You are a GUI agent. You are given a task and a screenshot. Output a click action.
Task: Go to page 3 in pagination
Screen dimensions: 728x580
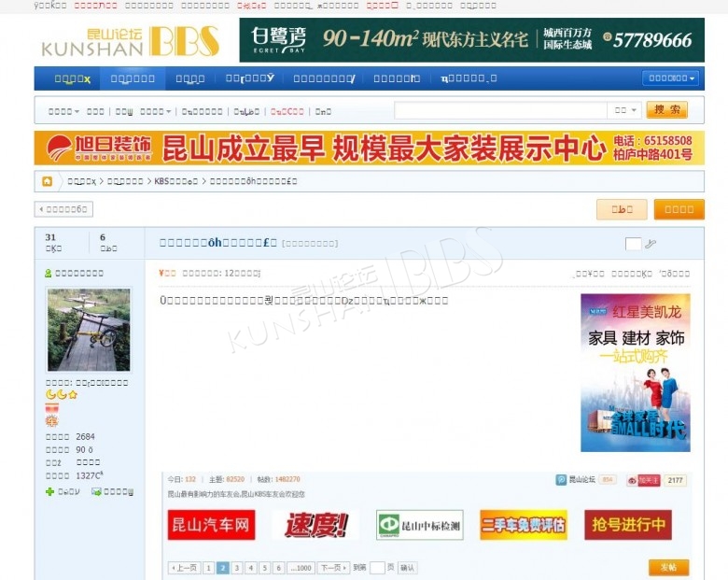pyautogui.click(x=237, y=567)
